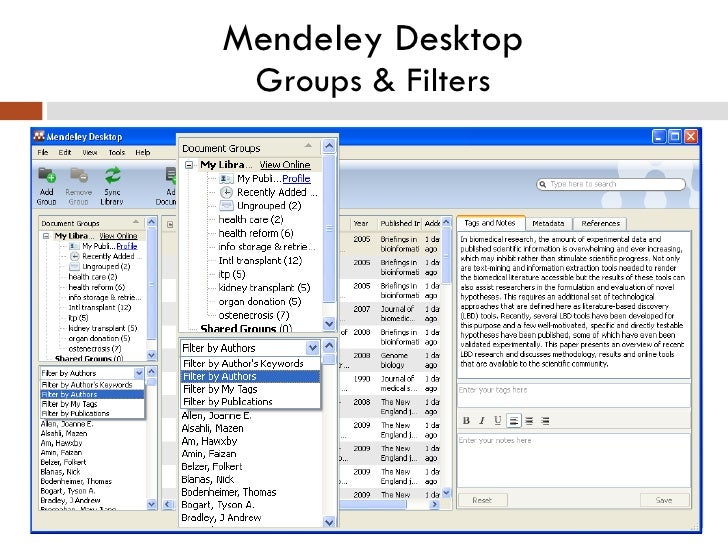Click the Ungrouped icon in enlarged callout
This screenshot has height=546, width=728.
click(226, 206)
